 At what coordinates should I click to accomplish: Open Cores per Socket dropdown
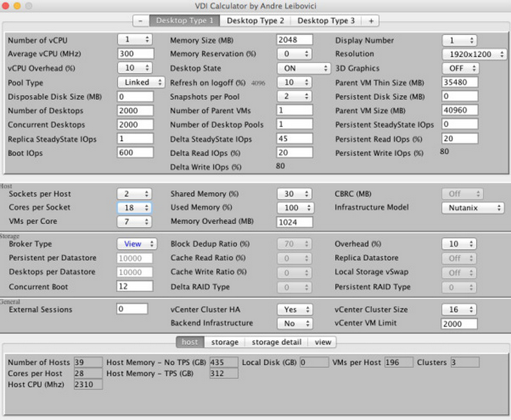click(134, 208)
